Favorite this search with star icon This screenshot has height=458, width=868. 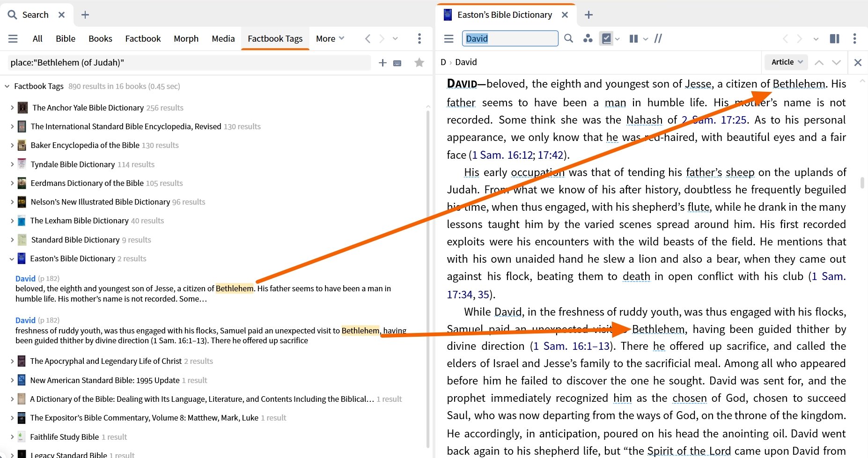[x=419, y=63]
